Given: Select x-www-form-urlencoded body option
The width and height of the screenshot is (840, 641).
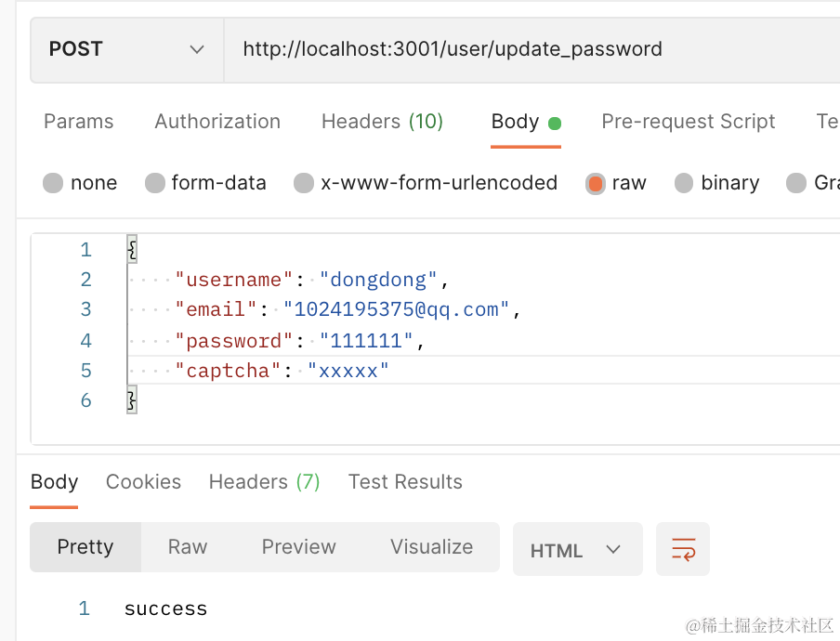Looking at the screenshot, I should [x=304, y=183].
